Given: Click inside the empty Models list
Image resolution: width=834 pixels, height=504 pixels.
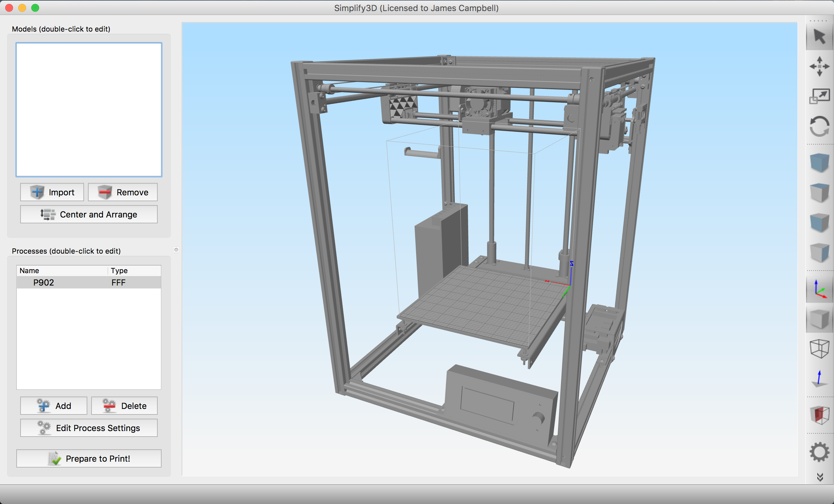Looking at the screenshot, I should click(89, 110).
